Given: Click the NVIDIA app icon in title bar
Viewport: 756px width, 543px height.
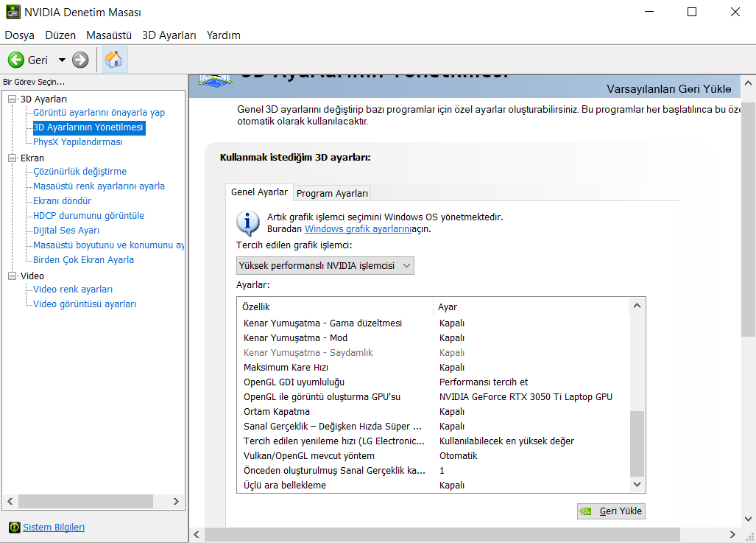Looking at the screenshot, I should [13, 12].
